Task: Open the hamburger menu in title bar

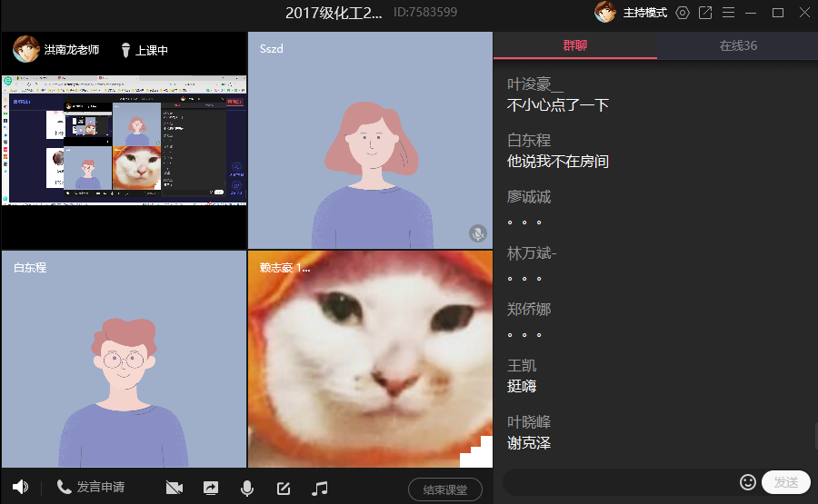Action: [x=727, y=13]
